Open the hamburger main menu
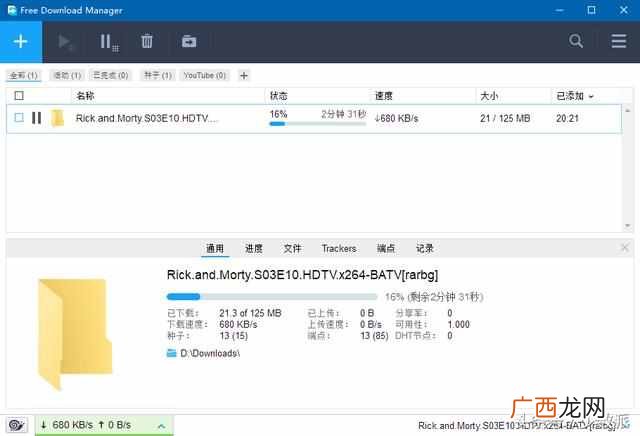 (619, 41)
